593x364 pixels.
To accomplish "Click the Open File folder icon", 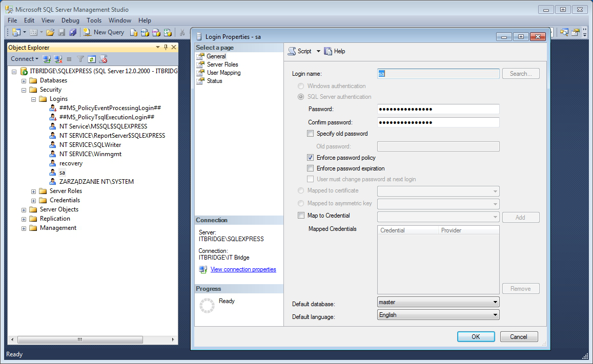I will coord(50,32).
